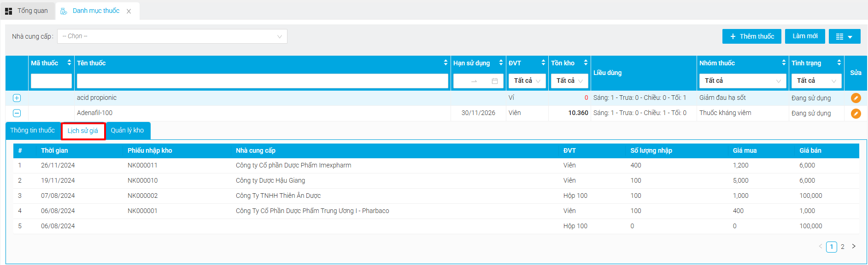Image resolution: width=868 pixels, height=265 pixels.
Task: Click supplier Công Ty TNHH Thiên Ân Dược
Action: coord(278,196)
